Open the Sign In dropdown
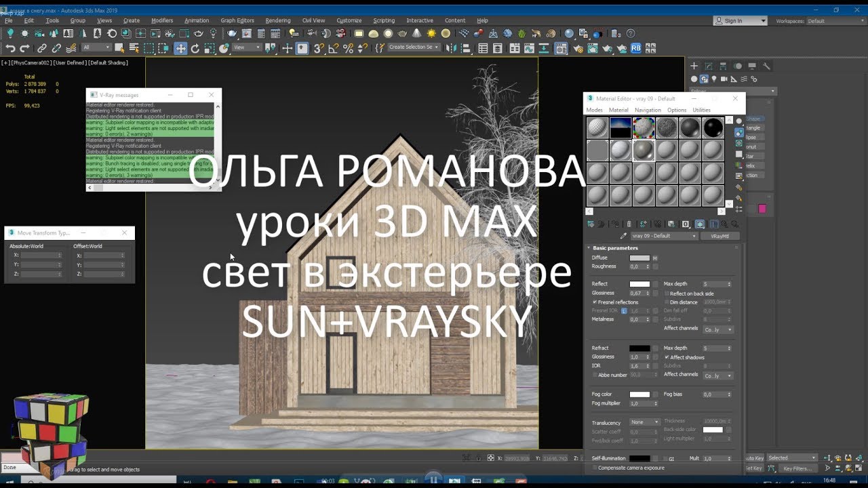 (x=741, y=21)
